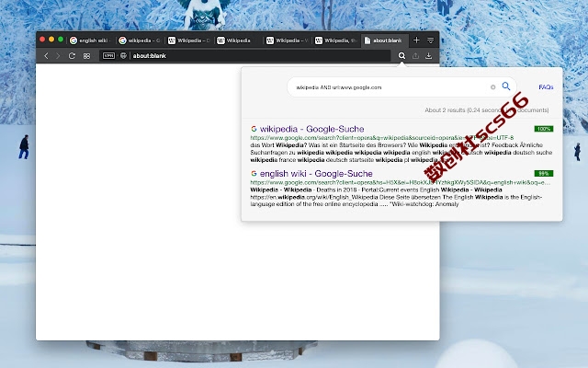Open the FAQs link
This screenshot has height=368, width=588.
click(546, 87)
